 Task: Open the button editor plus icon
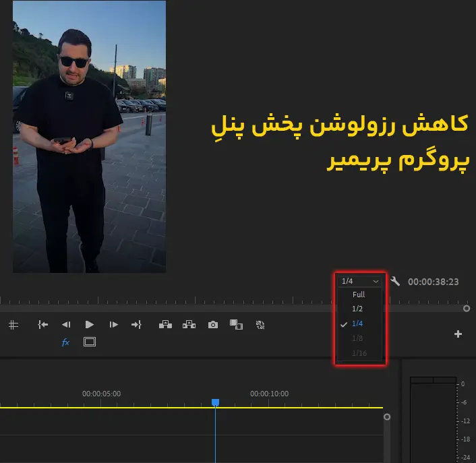pyautogui.click(x=458, y=334)
